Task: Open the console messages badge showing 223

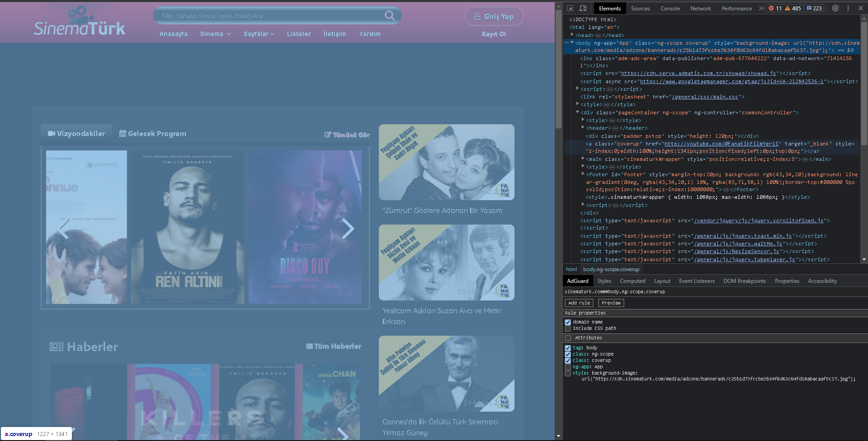Action: click(x=814, y=8)
